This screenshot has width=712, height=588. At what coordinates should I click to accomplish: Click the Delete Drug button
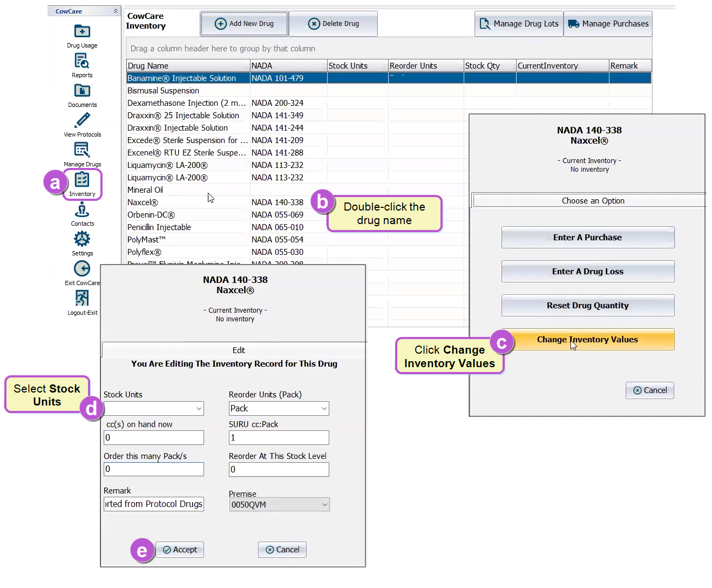point(333,24)
